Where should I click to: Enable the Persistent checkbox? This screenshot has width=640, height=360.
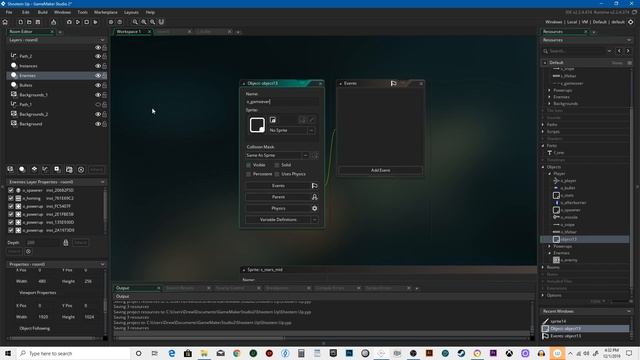point(249,174)
